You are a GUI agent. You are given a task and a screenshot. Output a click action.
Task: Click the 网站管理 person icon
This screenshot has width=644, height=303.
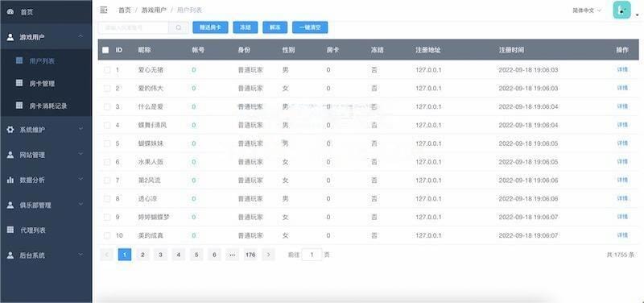[10, 155]
